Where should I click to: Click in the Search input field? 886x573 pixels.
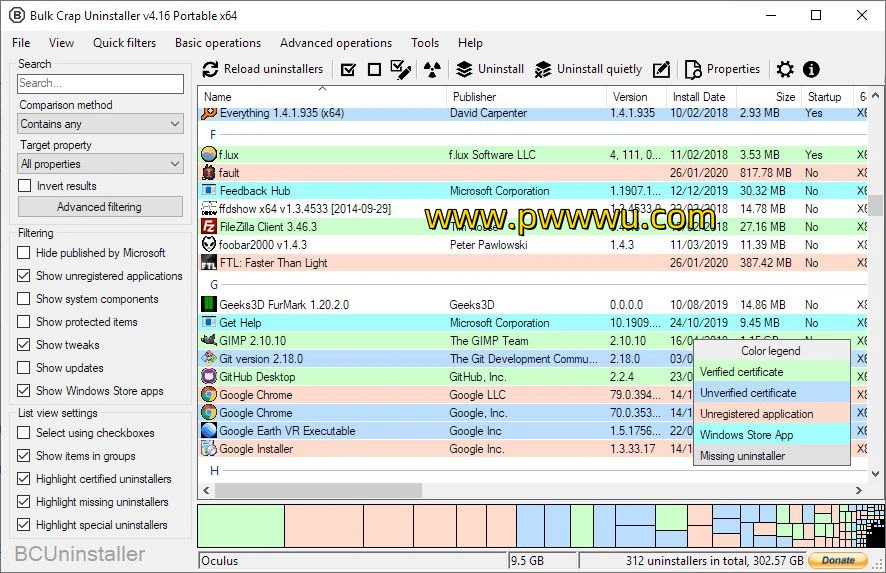tap(100, 84)
